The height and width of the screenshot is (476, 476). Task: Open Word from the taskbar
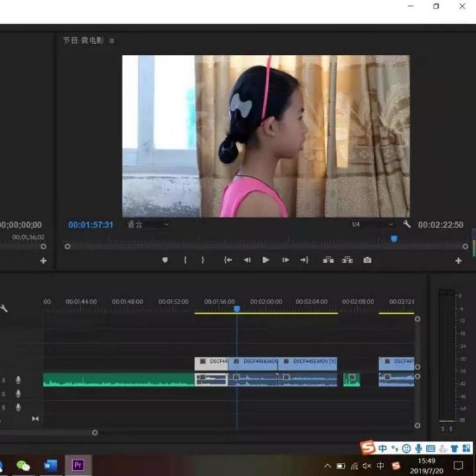(50, 465)
